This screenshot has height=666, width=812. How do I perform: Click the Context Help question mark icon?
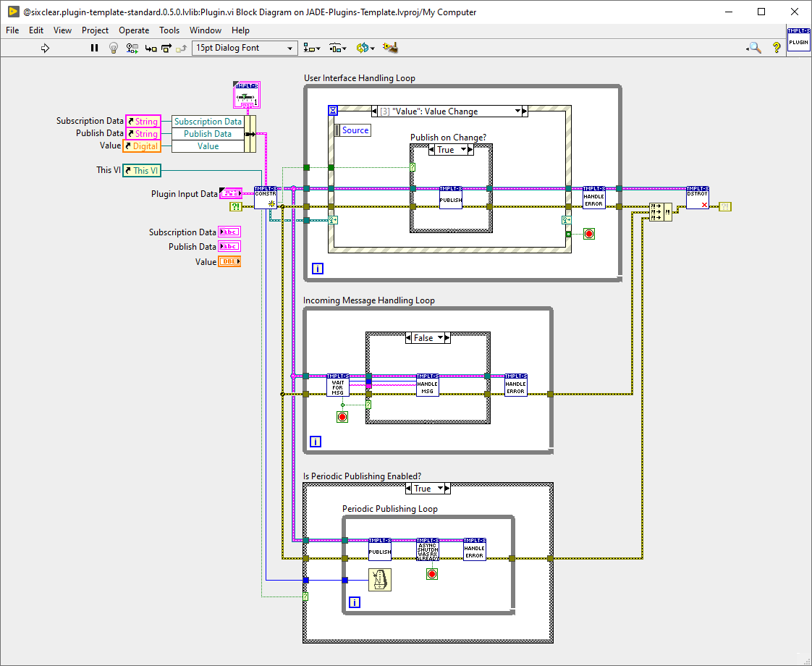[x=777, y=48]
